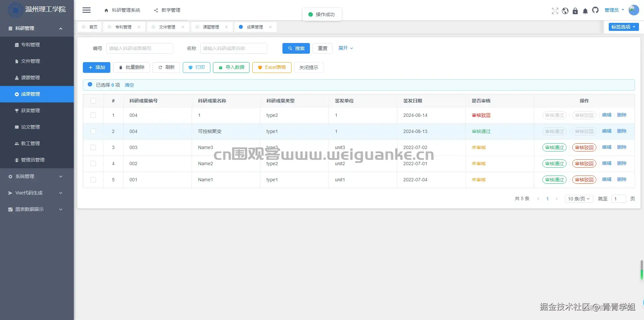Expand more search filters with 展开
This screenshot has height=320, width=644.
345,48
